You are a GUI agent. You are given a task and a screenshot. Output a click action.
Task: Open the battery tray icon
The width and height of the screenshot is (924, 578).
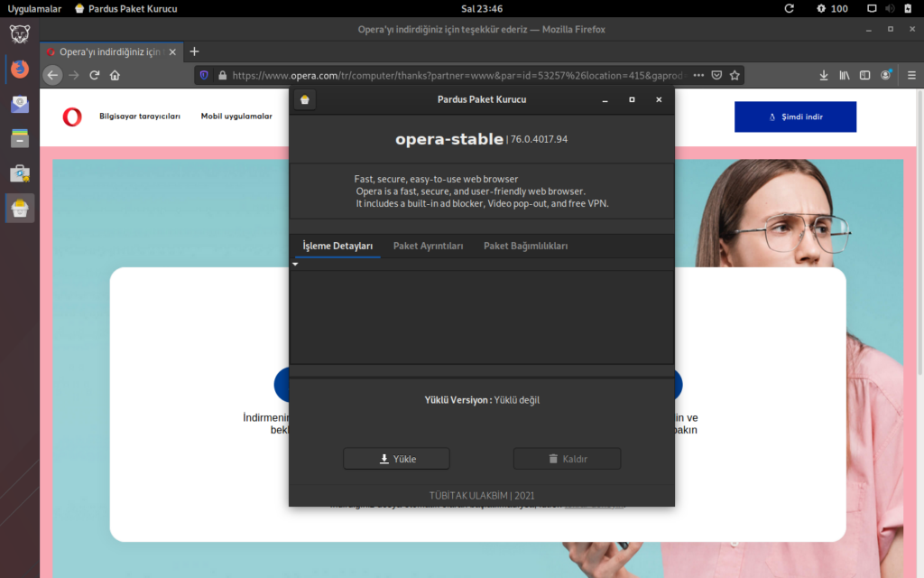(x=908, y=8)
